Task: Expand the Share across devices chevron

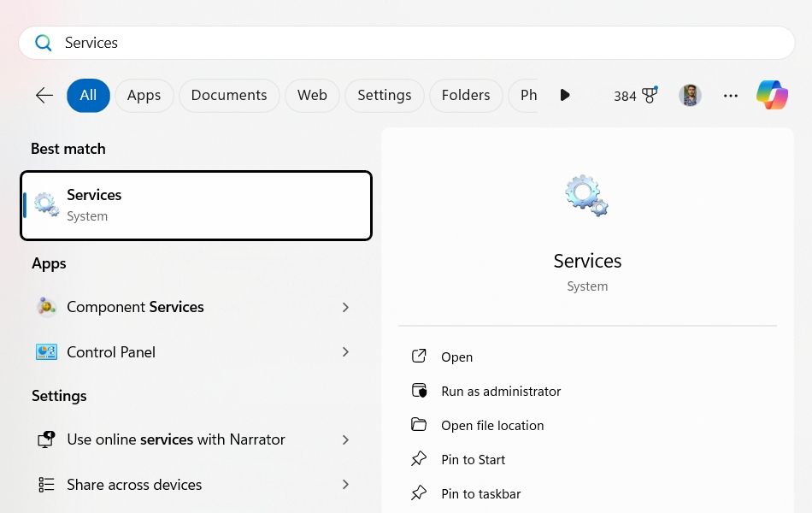Action: [x=345, y=485]
